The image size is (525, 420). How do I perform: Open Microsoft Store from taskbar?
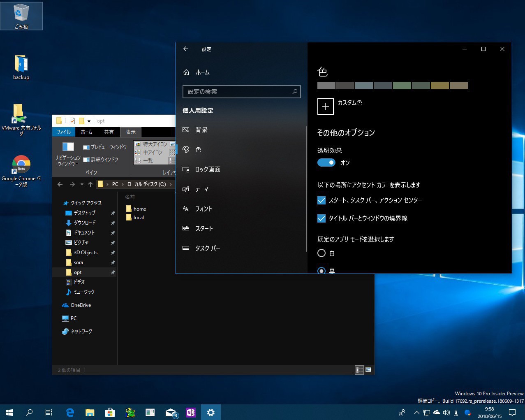tap(110, 412)
